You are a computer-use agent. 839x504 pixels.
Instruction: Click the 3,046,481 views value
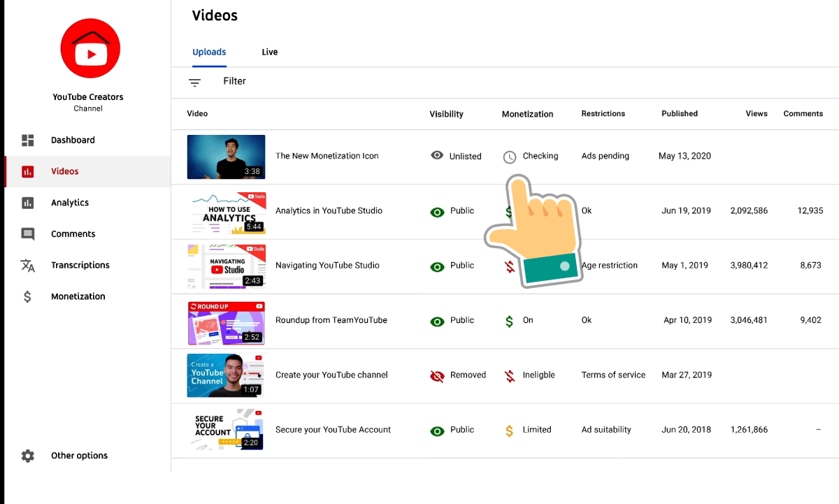click(749, 320)
